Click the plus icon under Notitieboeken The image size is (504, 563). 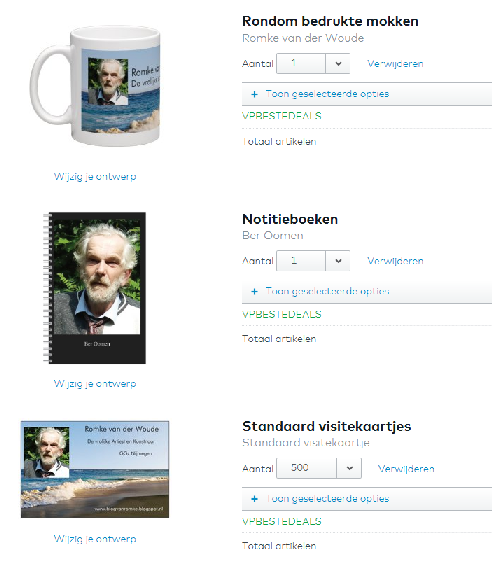click(x=255, y=292)
